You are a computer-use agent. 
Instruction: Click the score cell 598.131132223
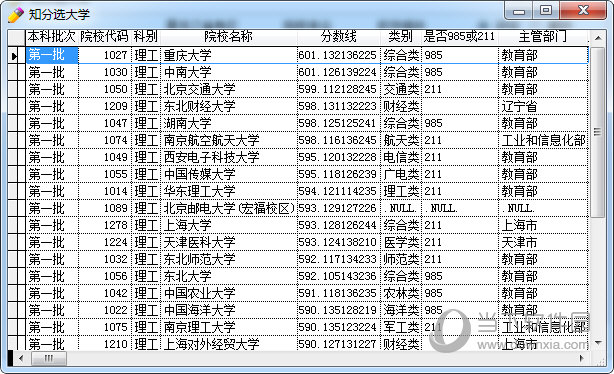coord(339,107)
